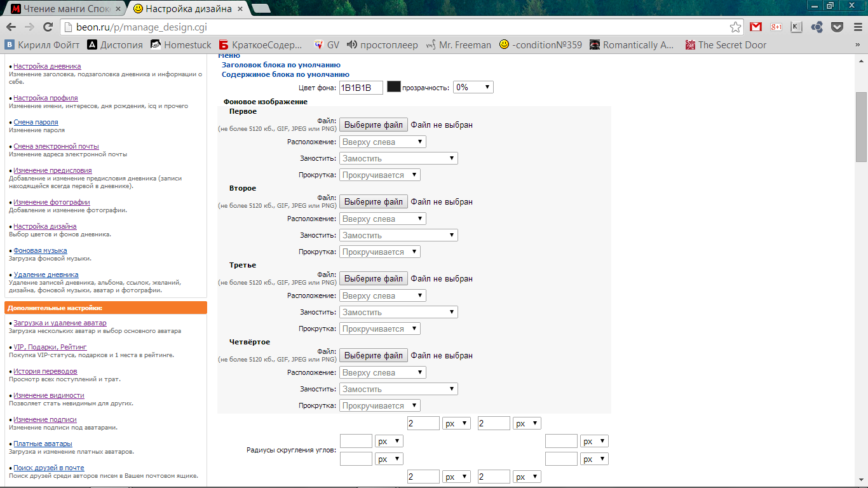Screen dimensions: 868x488
Task: Open the Google+ notifications extension icon
Action: pos(776,27)
